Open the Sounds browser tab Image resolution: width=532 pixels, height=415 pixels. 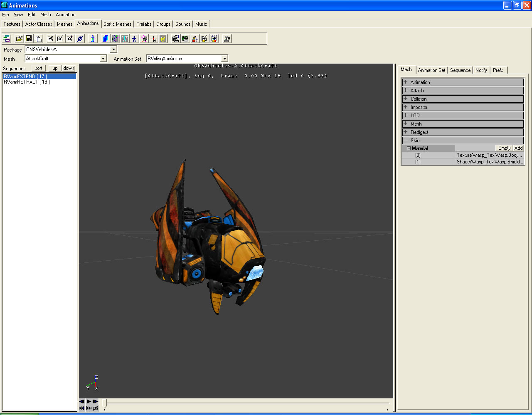coord(183,24)
